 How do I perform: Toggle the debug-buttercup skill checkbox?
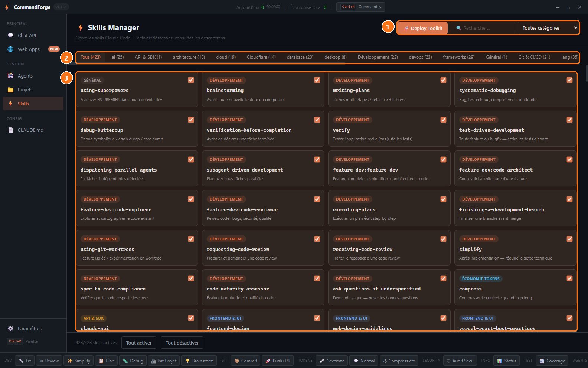point(191,120)
